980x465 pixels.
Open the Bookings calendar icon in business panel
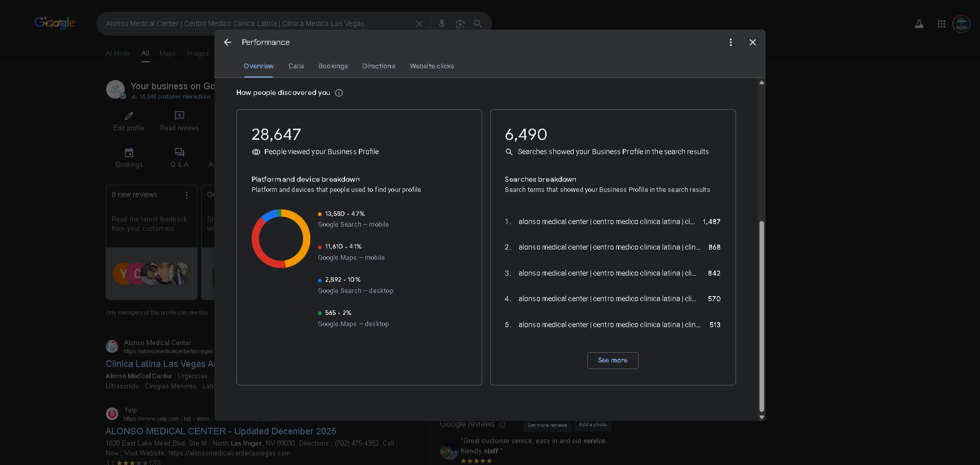129,153
